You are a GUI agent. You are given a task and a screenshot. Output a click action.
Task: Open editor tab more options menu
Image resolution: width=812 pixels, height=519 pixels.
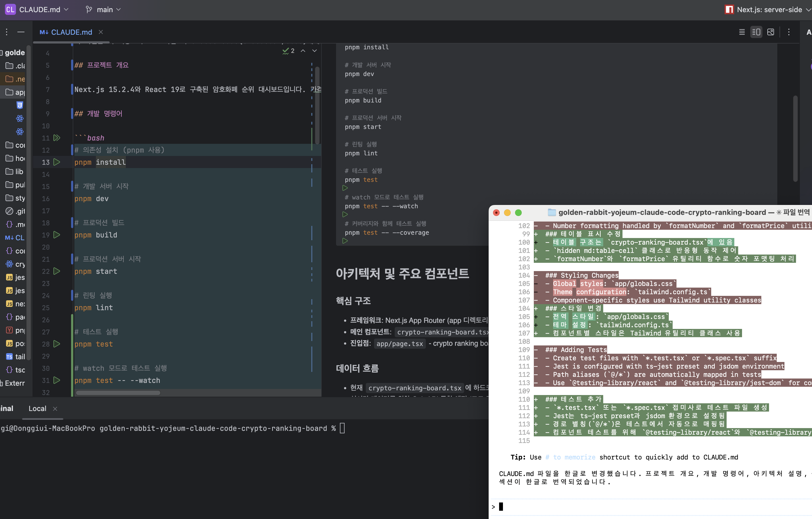(x=789, y=32)
